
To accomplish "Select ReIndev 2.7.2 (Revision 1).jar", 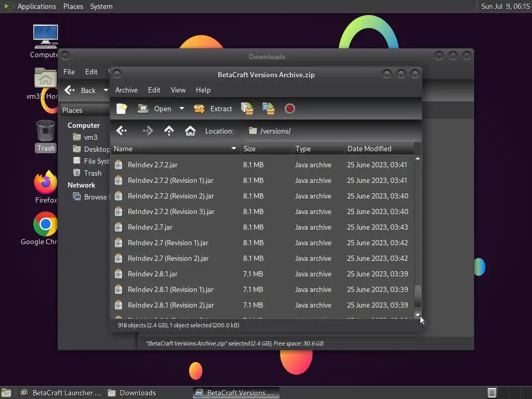I will pos(262,180).
